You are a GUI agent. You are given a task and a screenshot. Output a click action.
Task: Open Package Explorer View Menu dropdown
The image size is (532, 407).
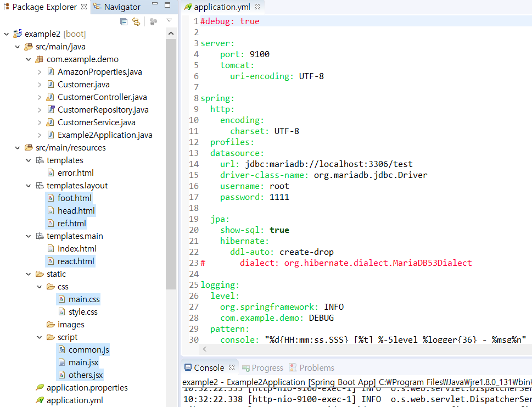(x=169, y=21)
